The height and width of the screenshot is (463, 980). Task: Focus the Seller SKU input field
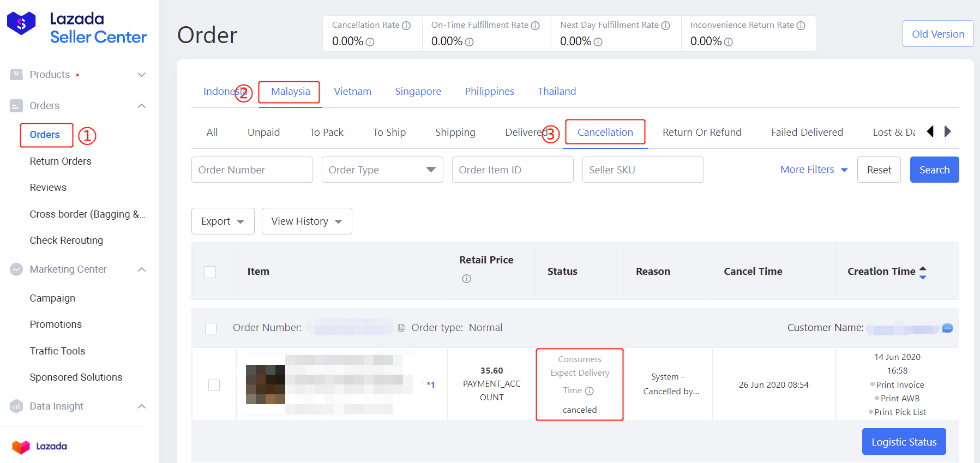tap(643, 170)
